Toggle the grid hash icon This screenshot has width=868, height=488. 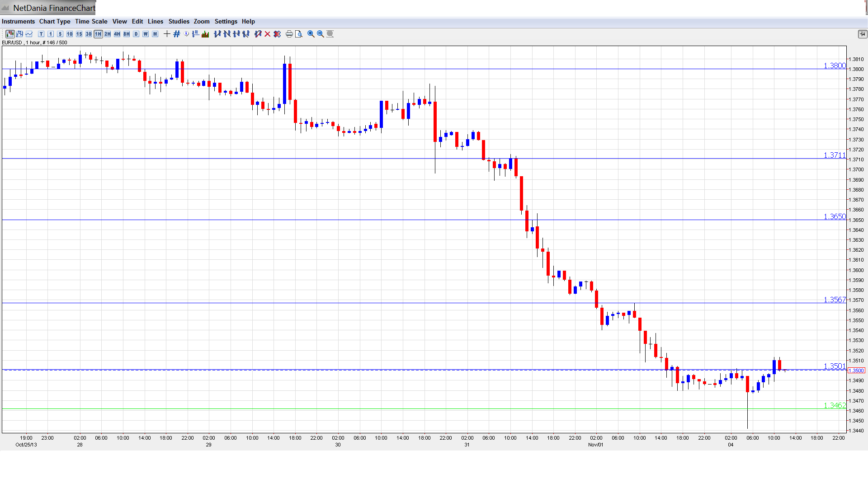[177, 34]
